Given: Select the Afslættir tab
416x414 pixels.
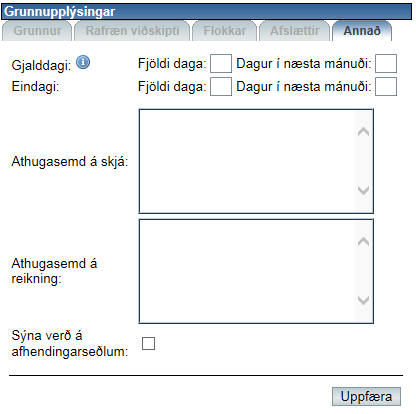Looking at the screenshot, I should click(x=295, y=31).
